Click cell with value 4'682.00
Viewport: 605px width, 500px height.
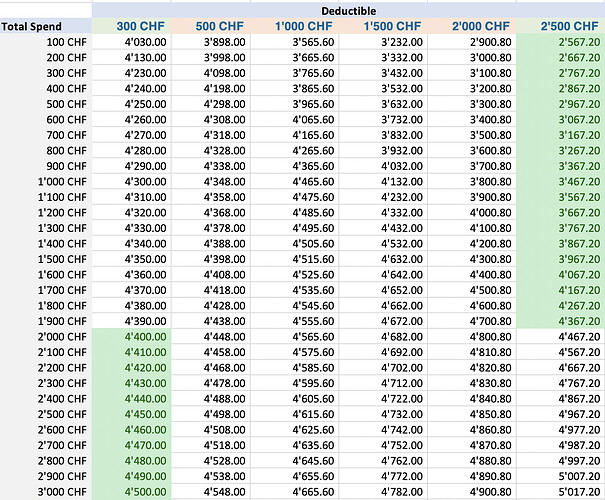pos(383,337)
